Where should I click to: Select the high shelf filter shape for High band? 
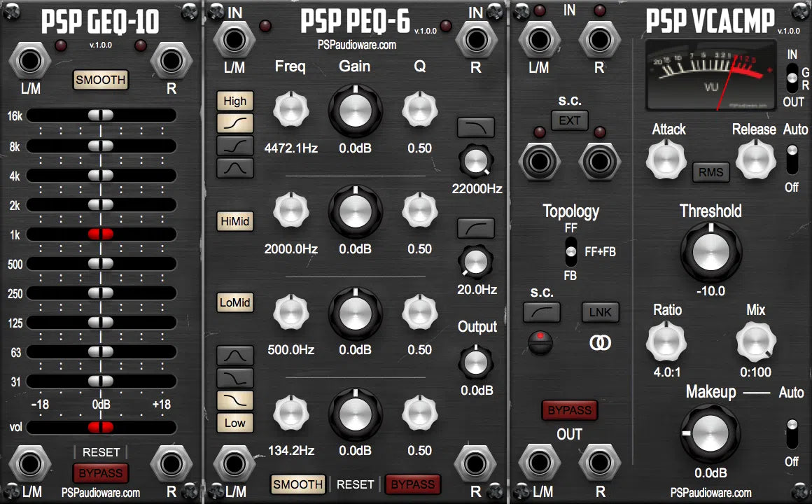click(234, 122)
